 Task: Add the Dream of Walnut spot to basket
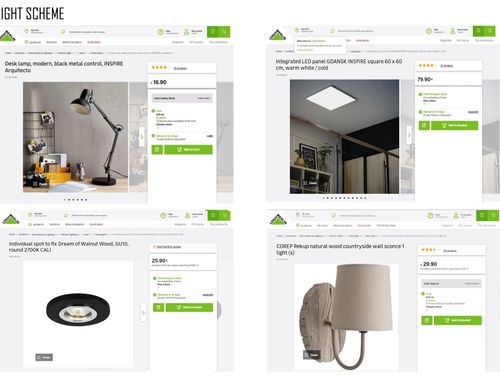189,307
